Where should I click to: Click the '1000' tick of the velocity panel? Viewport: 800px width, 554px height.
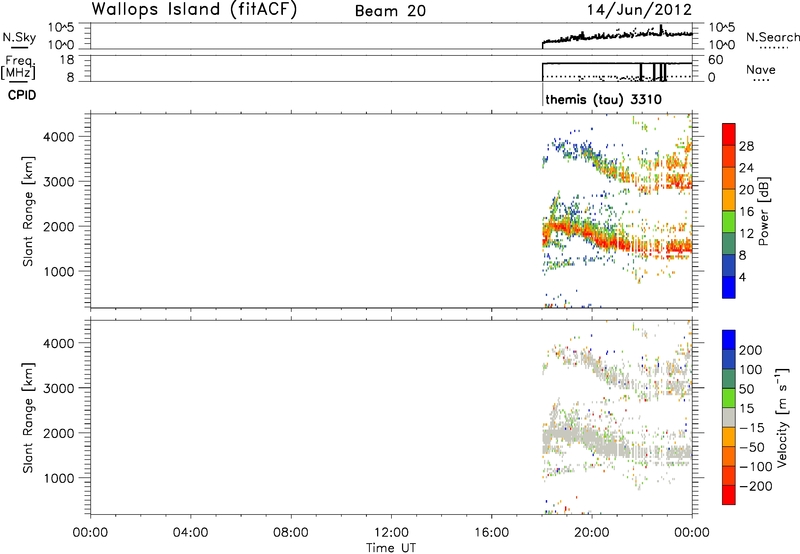click(58, 478)
